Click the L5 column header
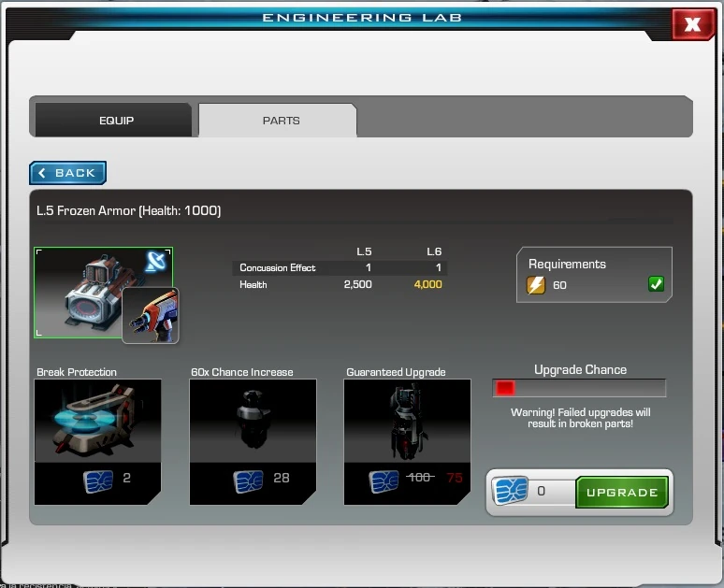Viewport: 724px width, 588px height. point(364,251)
